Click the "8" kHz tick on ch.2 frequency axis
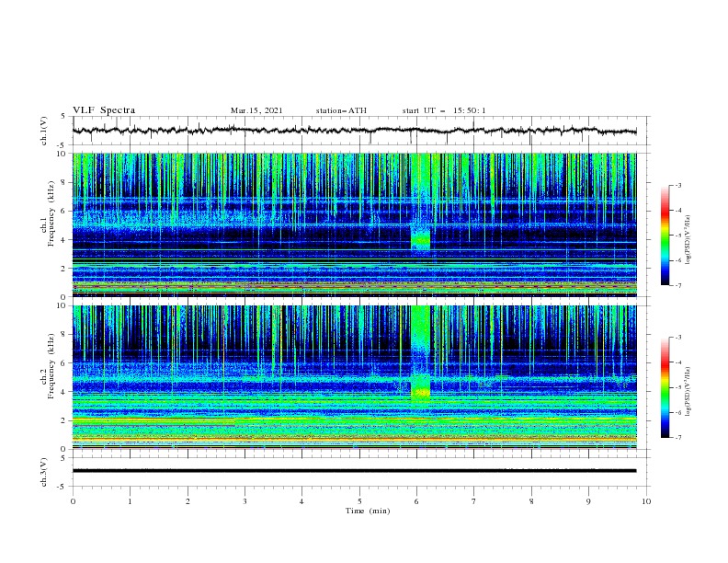 point(64,334)
